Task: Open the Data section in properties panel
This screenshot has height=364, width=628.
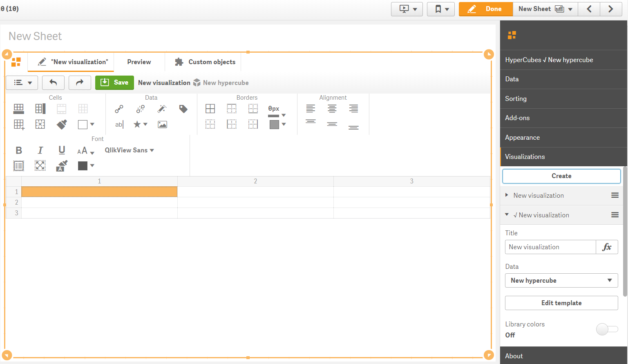Action: [563, 79]
